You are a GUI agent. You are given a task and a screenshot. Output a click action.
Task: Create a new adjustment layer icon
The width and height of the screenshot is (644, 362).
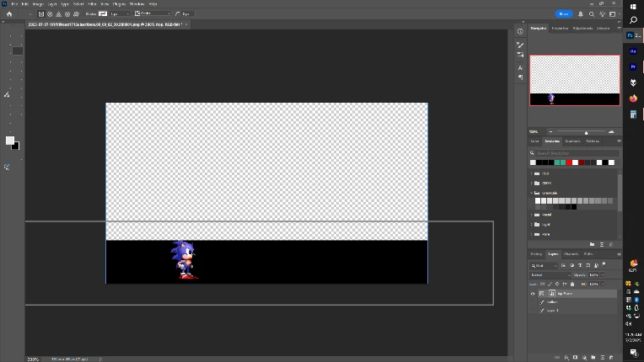tap(584, 358)
